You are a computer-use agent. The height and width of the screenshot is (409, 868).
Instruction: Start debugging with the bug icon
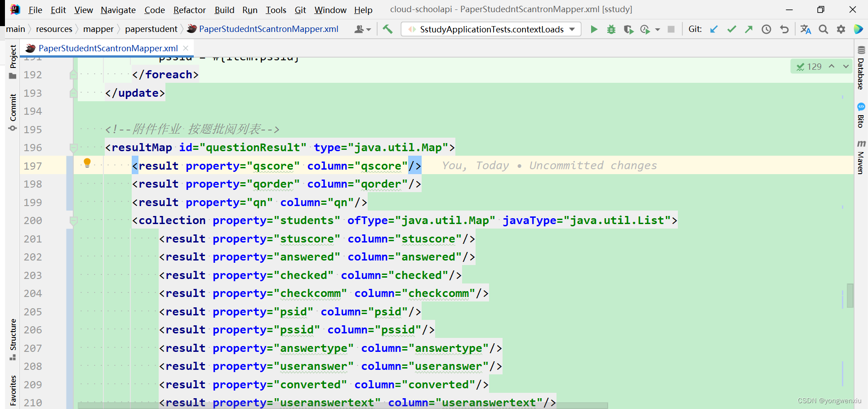click(x=611, y=29)
